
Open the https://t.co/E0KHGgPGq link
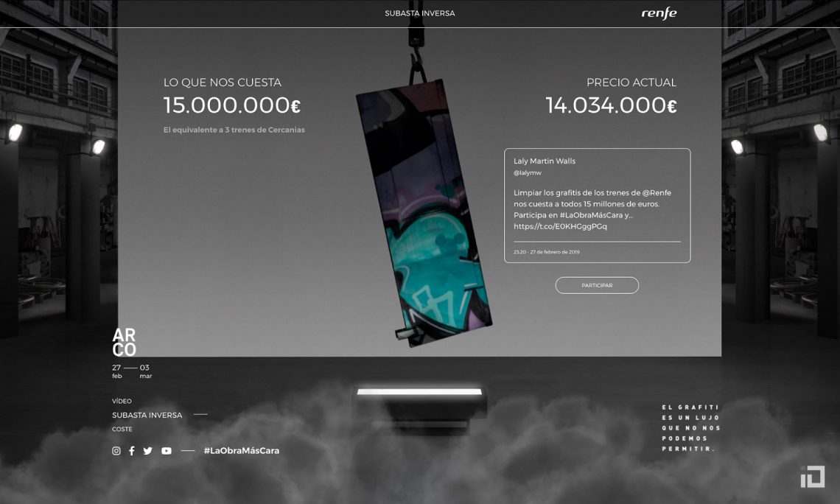[x=560, y=226]
